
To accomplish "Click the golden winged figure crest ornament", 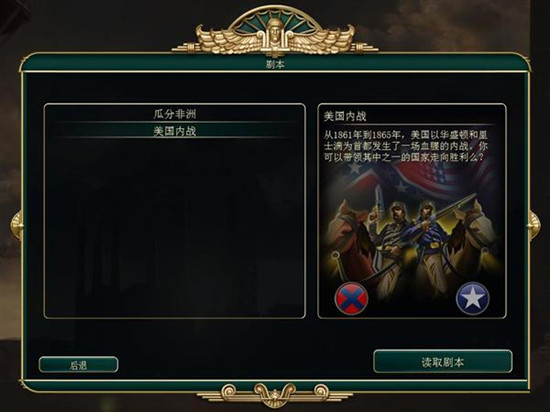I will click(275, 33).
